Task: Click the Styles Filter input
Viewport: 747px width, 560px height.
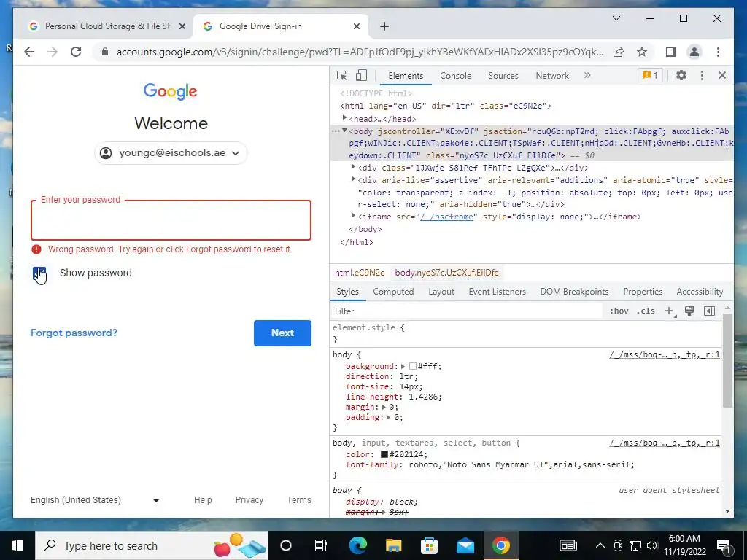Action: click(x=467, y=311)
